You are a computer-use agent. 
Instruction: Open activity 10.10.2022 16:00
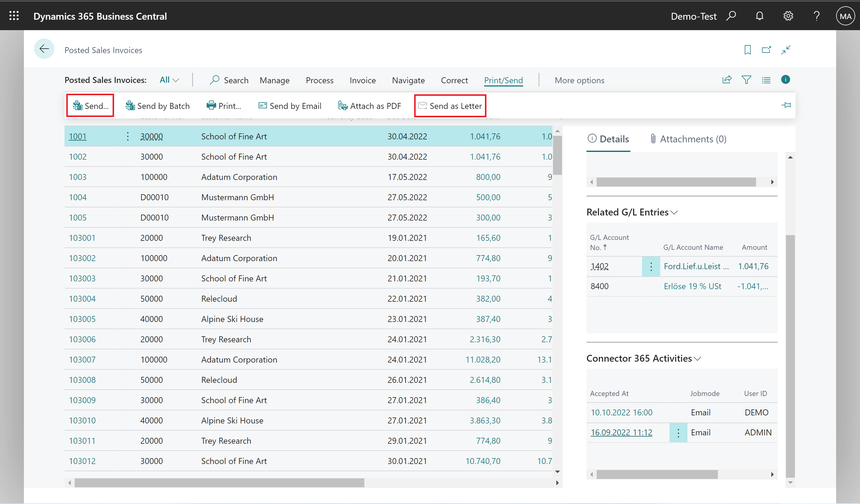point(621,412)
